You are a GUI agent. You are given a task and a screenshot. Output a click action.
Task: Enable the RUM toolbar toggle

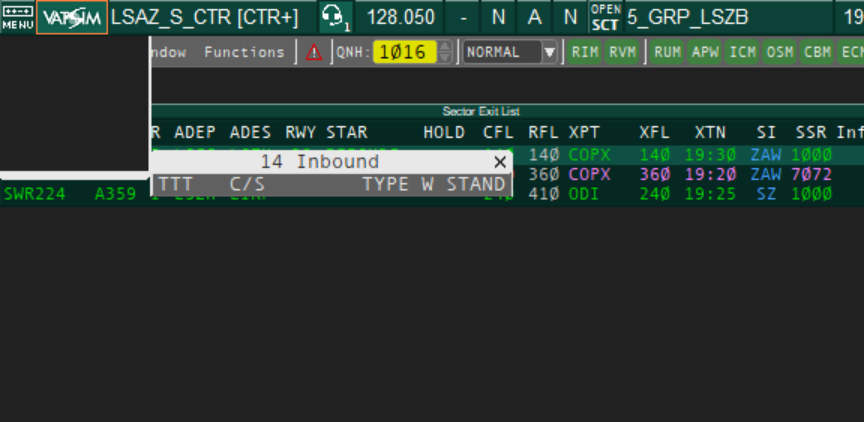tap(667, 53)
